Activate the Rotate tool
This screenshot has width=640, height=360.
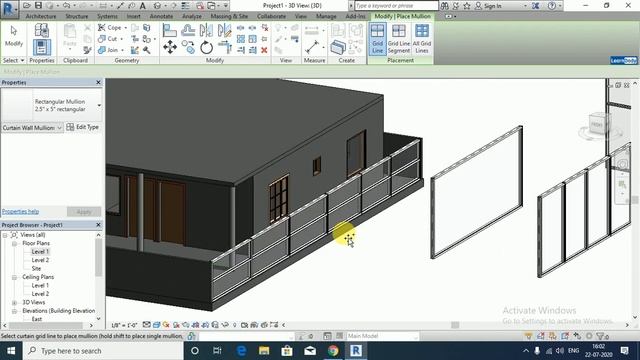206,47
